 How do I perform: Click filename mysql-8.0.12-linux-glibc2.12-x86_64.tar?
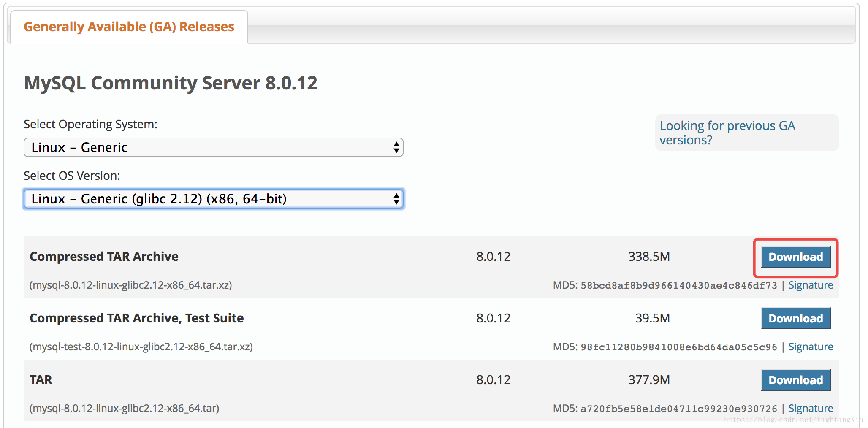[124, 408]
